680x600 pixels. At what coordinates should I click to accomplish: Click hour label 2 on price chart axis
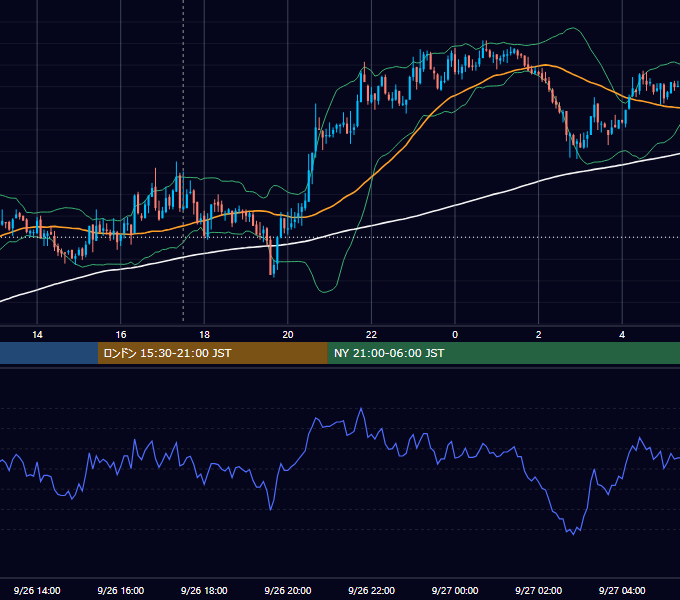539,335
